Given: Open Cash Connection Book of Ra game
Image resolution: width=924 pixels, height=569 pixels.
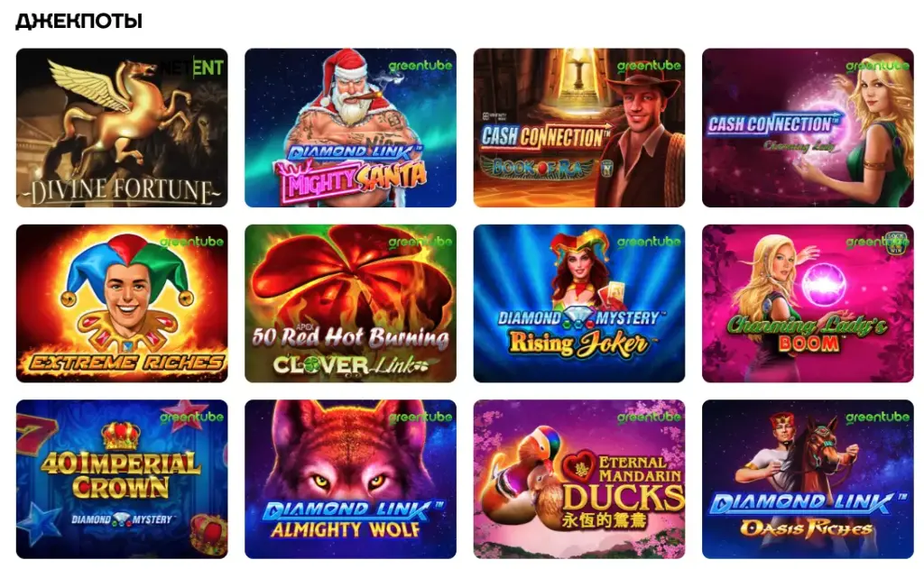Looking at the screenshot, I should point(579,128).
